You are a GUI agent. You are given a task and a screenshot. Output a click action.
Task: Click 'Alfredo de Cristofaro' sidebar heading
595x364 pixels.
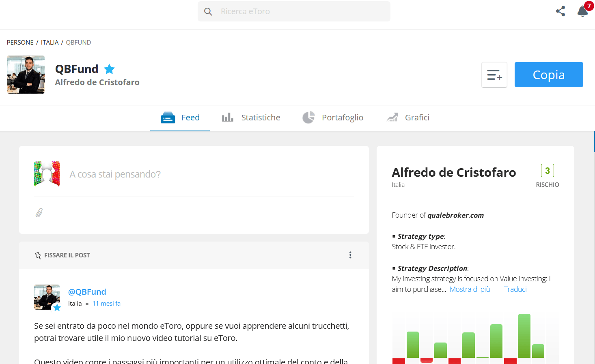click(x=454, y=173)
